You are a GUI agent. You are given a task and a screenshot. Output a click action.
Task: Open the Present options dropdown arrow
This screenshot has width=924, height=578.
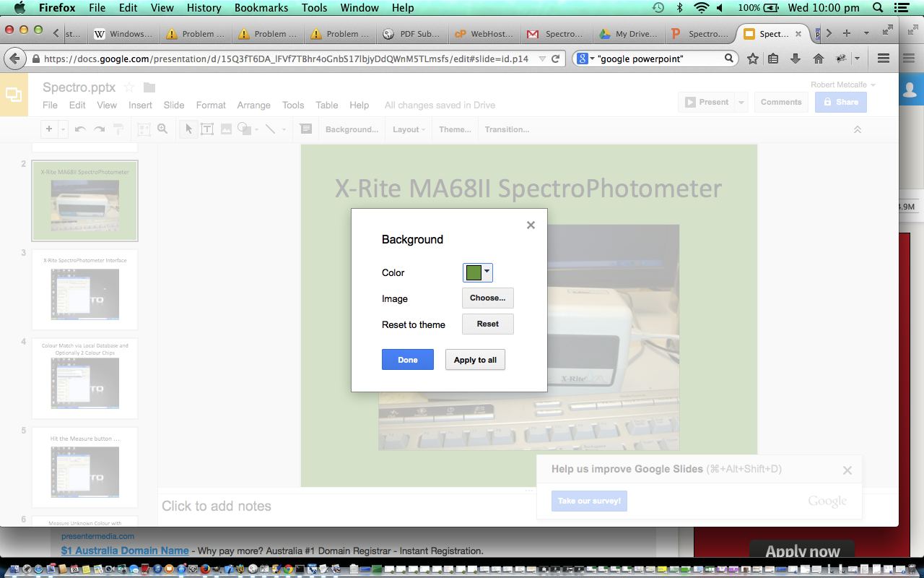click(741, 103)
